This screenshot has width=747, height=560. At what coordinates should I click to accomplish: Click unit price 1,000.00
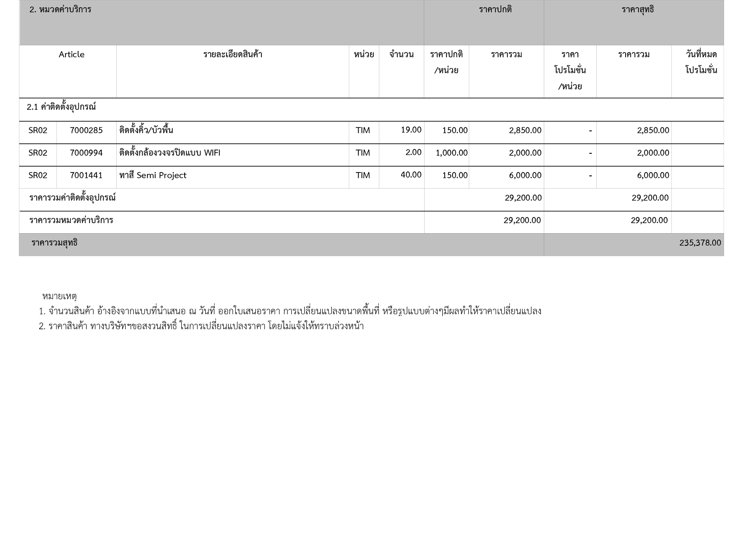(x=452, y=153)
